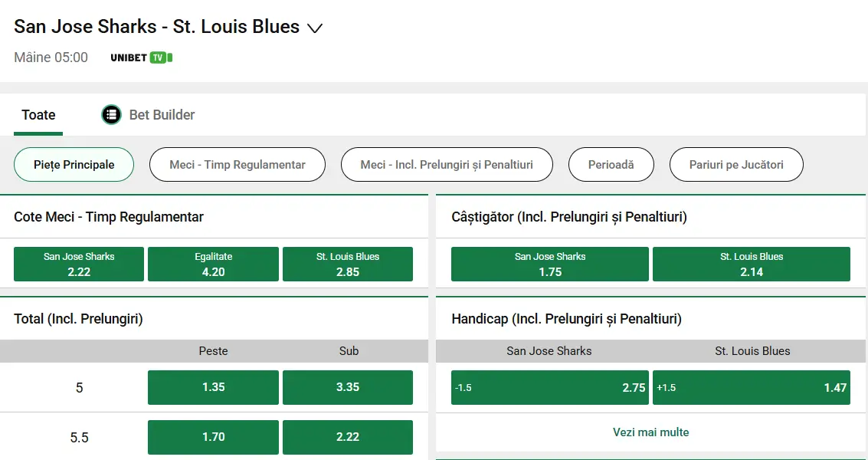
Task: Select Sub 5.5 goals at 2.22
Action: coord(348,437)
